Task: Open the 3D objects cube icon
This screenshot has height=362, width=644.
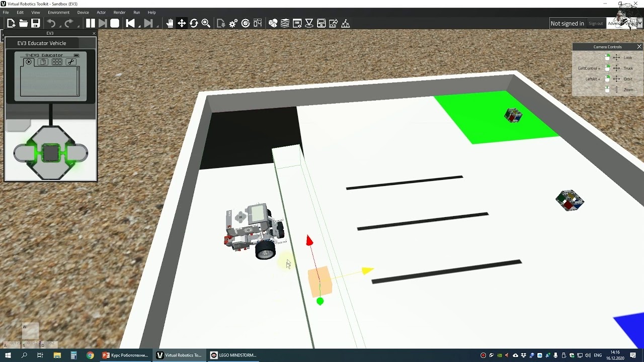Action: [x=273, y=23]
